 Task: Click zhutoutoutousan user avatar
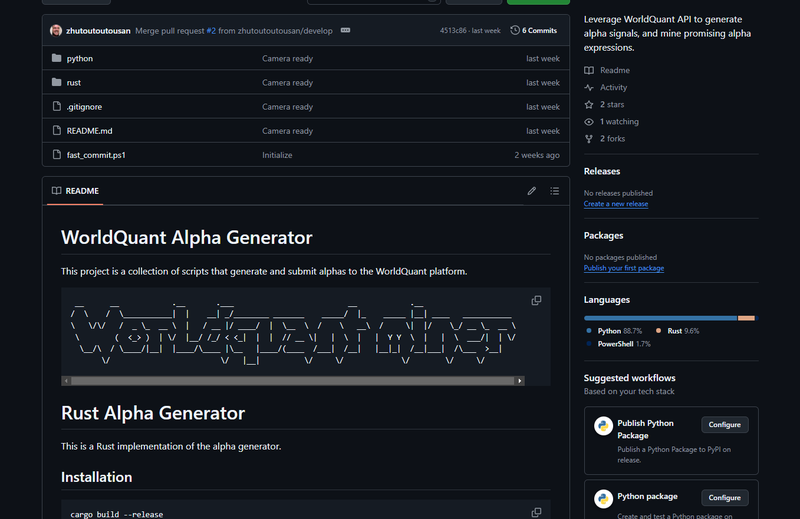tap(56, 31)
